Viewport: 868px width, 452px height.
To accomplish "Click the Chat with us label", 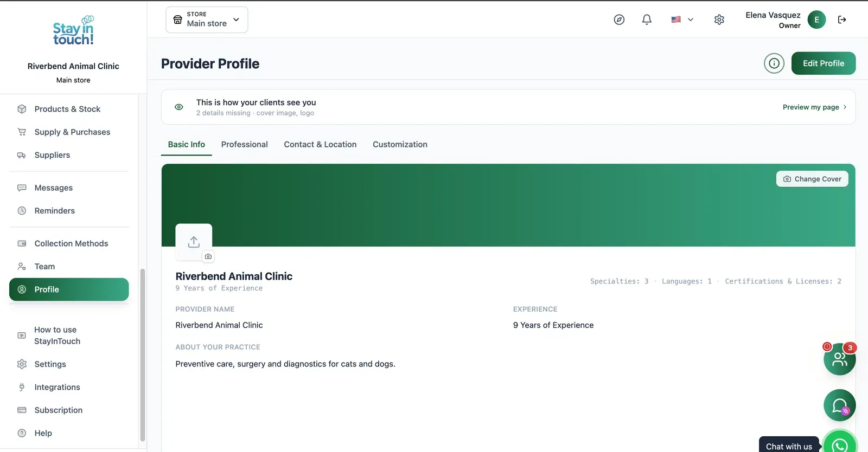I will [789, 446].
